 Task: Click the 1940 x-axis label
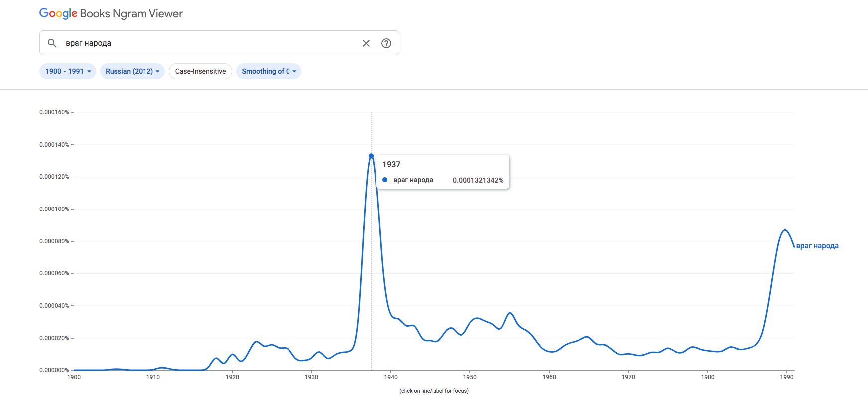[x=391, y=377]
